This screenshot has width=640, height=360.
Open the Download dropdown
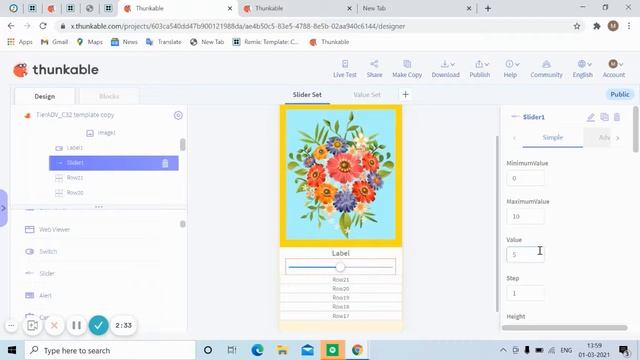445,69
